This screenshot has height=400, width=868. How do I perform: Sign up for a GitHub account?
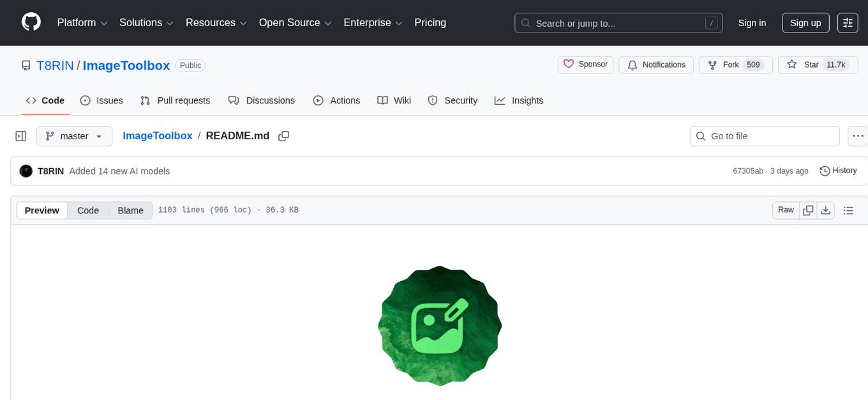(x=805, y=23)
